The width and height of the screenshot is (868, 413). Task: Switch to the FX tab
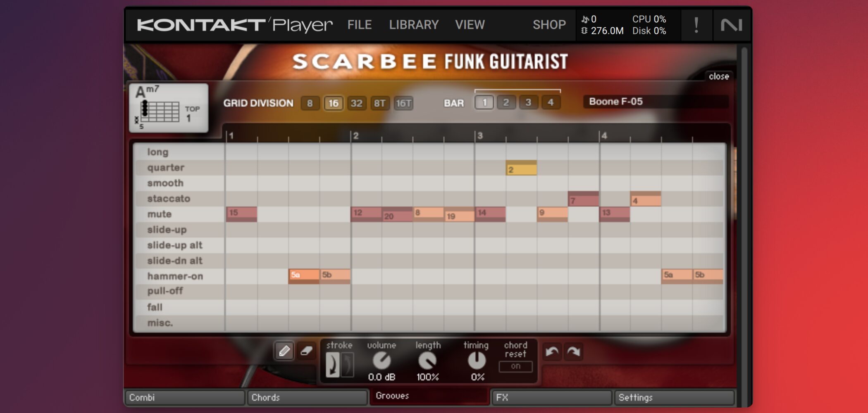pyautogui.click(x=551, y=397)
